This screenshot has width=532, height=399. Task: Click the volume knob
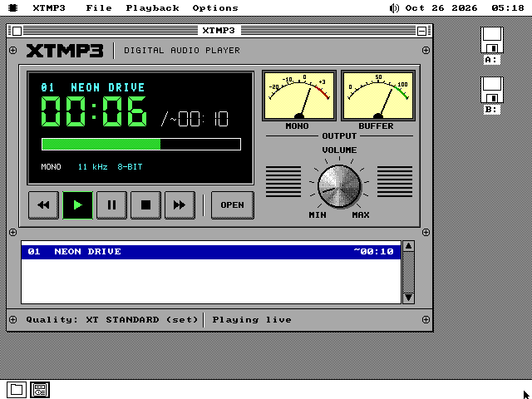coord(339,186)
